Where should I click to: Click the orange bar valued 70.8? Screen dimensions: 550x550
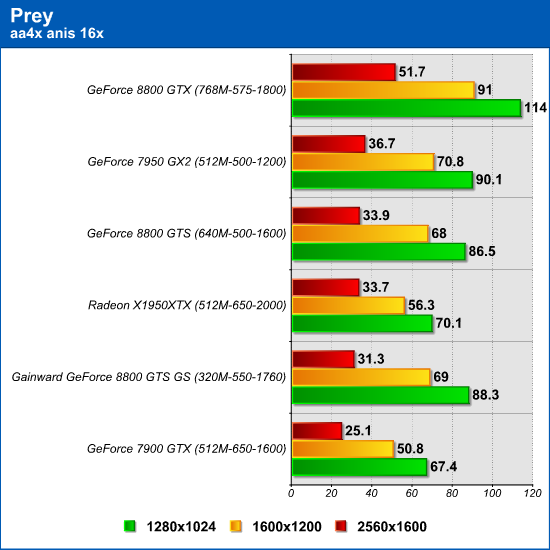[363, 162]
